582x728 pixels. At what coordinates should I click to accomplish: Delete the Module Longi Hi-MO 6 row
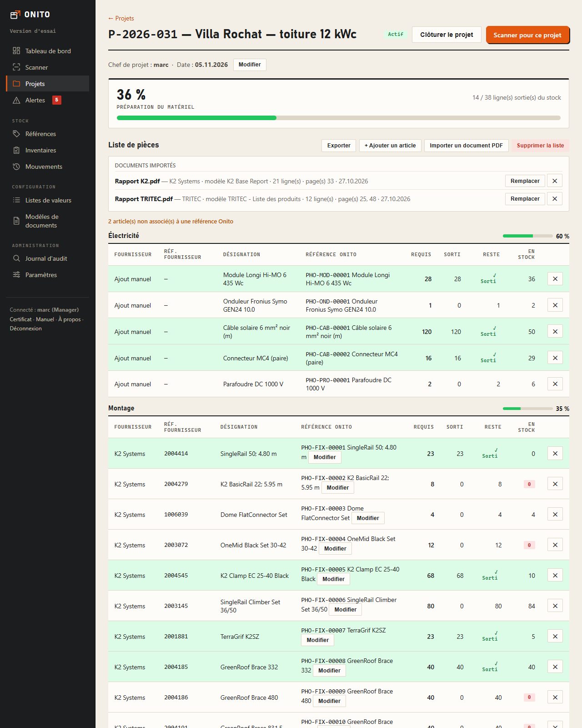[555, 279]
